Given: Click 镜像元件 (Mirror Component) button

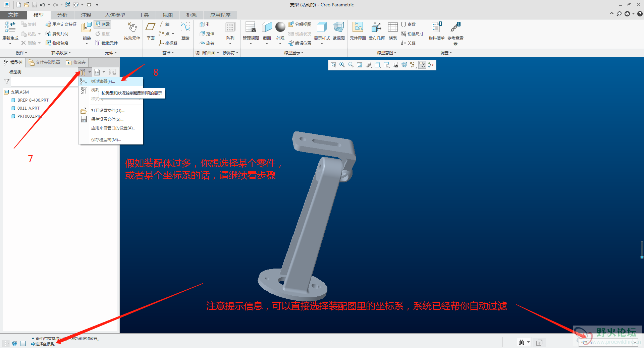Looking at the screenshot, I should tap(106, 43).
